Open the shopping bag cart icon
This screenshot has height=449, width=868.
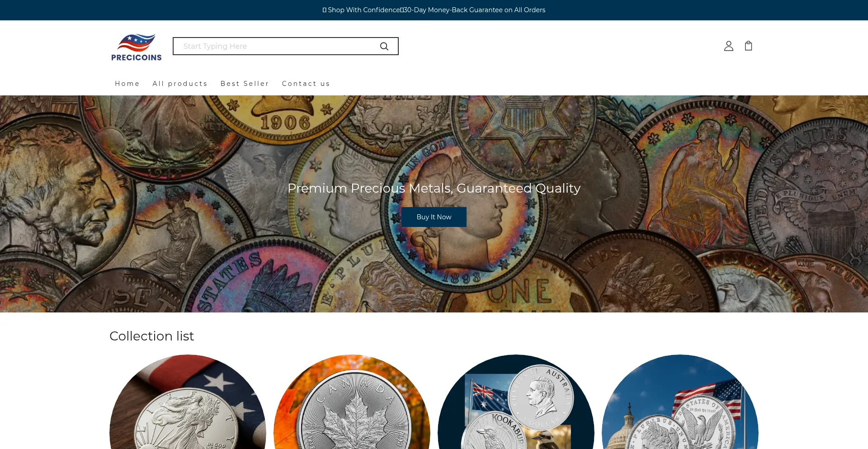749,46
